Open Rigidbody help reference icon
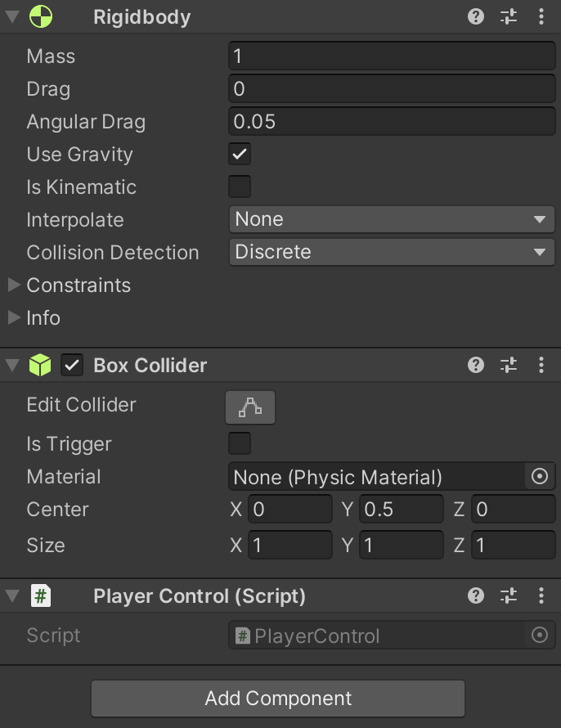 [476, 16]
